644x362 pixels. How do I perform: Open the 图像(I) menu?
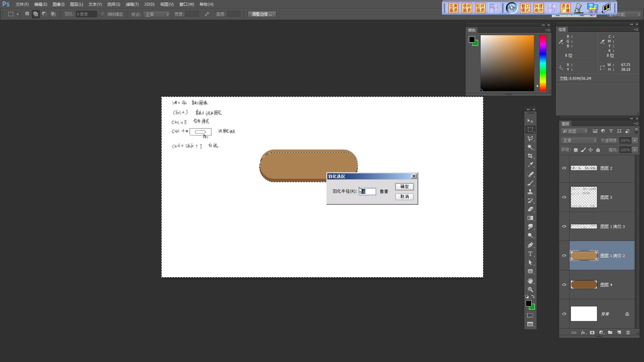click(59, 4)
